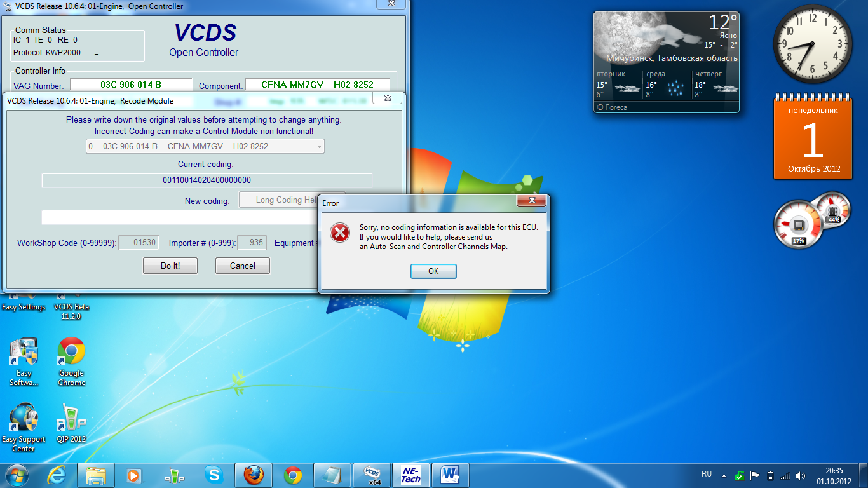Open Firefox from the taskbar
This screenshot has width=868, height=488.
point(253,475)
